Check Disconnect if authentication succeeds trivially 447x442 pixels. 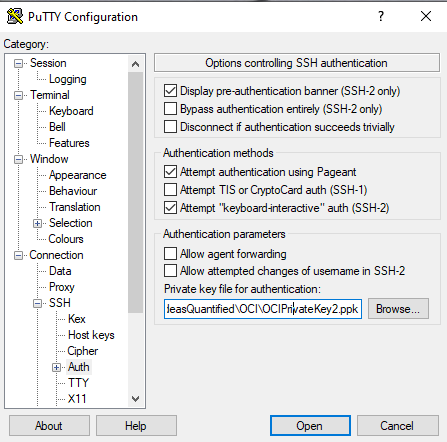170,127
